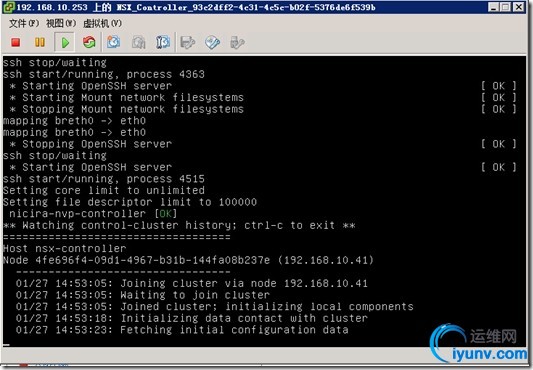Reset the virtual machine with the red-green arrows icon

(89, 43)
